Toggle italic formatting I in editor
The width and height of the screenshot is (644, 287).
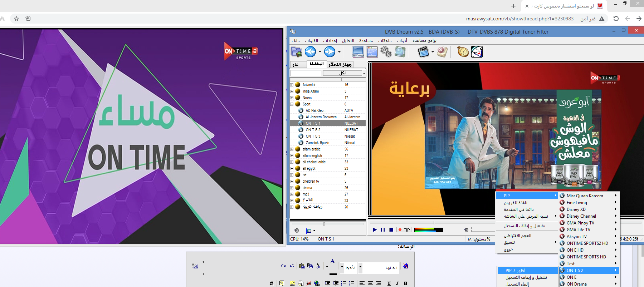pyautogui.click(x=397, y=283)
